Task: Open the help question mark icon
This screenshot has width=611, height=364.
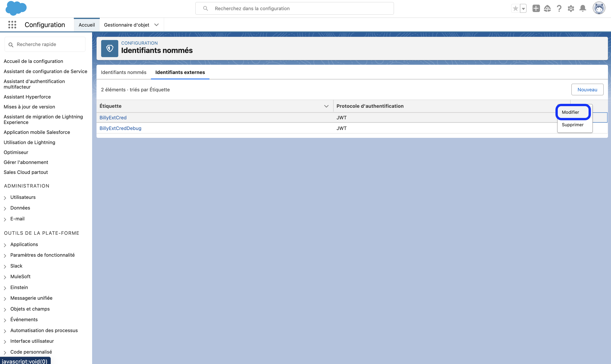Action: pyautogui.click(x=559, y=9)
